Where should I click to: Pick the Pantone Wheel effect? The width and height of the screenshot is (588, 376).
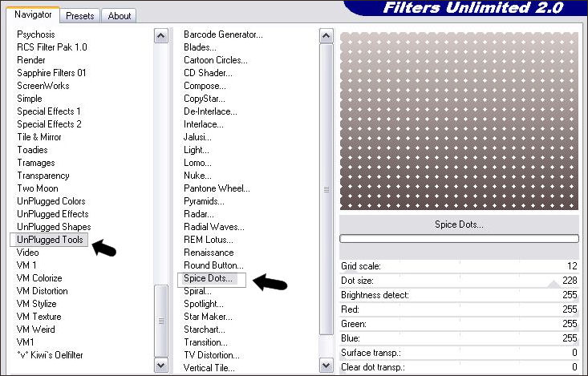point(216,188)
